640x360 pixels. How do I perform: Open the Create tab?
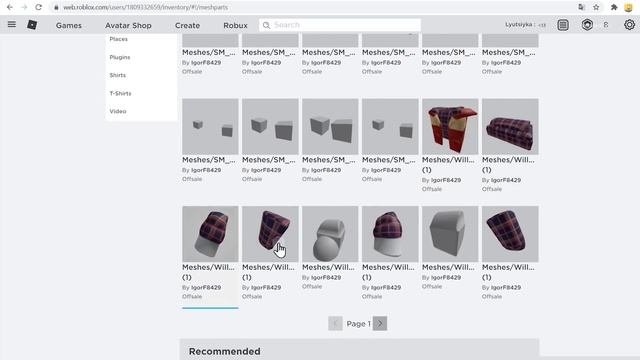click(x=187, y=25)
